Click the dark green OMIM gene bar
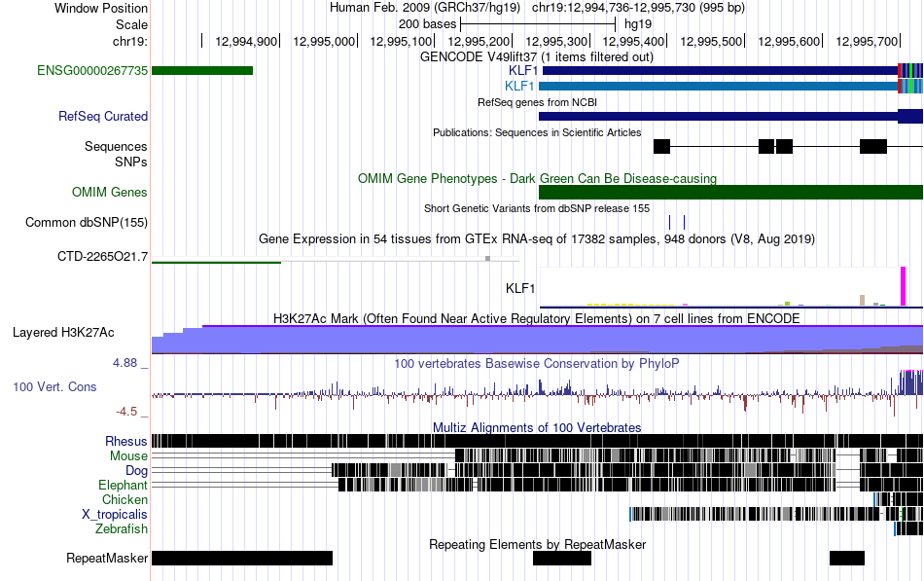 730,193
